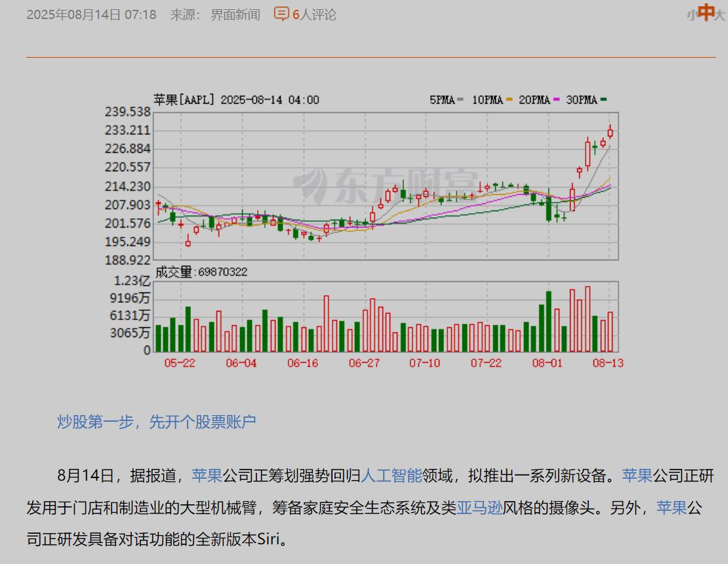Click the 1.23亿 volume axis label
Screen dimensions: 728x564
pyautogui.click(x=132, y=281)
